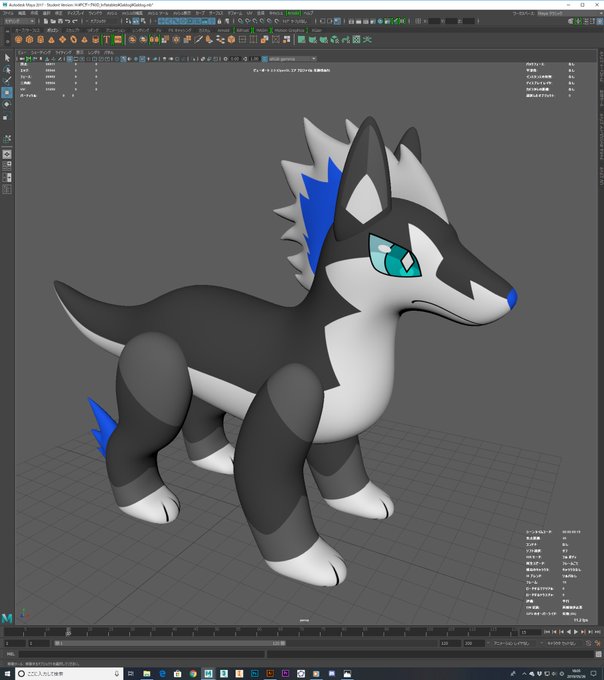Toggle select by object type mode

click(135, 21)
